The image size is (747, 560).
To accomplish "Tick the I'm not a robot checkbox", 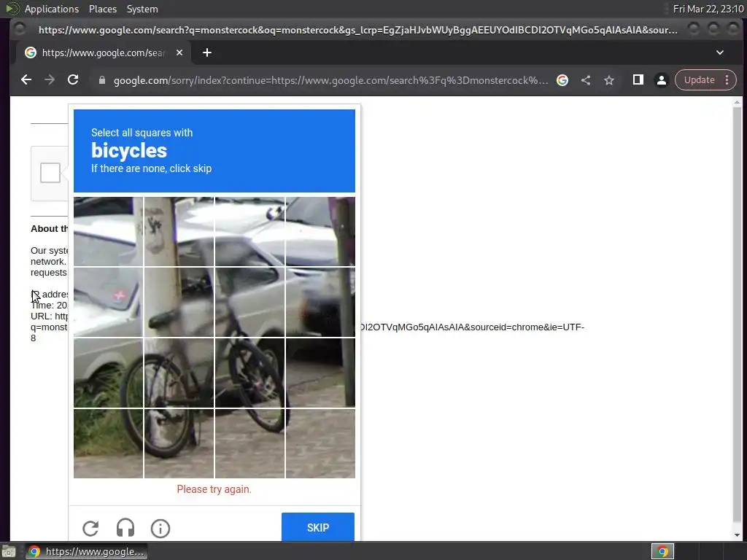I will (x=50, y=172).
